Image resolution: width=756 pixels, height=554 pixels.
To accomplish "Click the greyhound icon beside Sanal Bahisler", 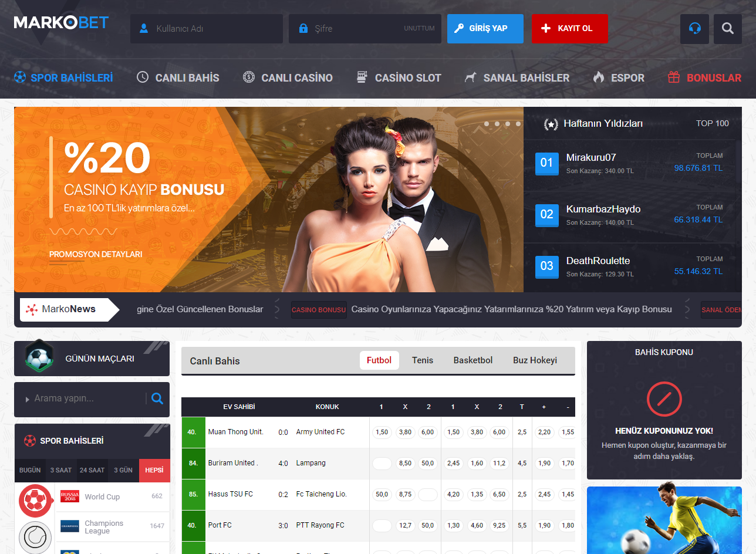I will pyautogui.click(x=470, y=77).
